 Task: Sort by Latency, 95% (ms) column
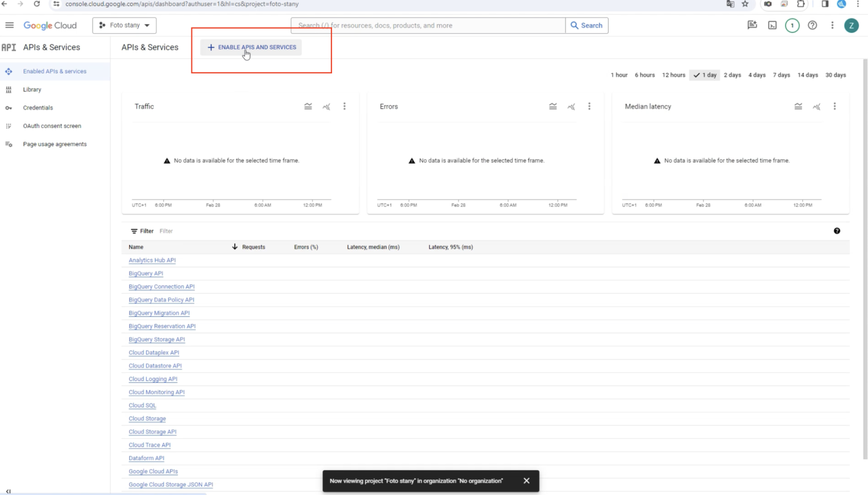point(450,247)
